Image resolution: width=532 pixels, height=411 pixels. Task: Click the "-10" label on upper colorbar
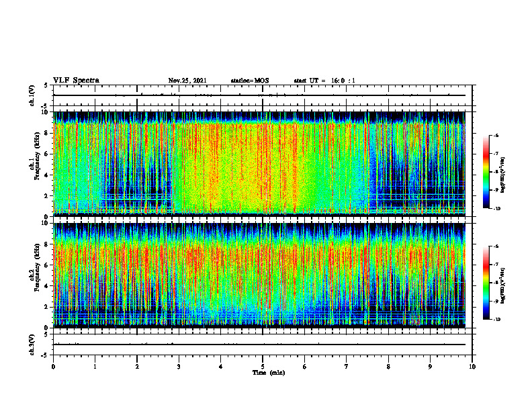coord(496,209)
